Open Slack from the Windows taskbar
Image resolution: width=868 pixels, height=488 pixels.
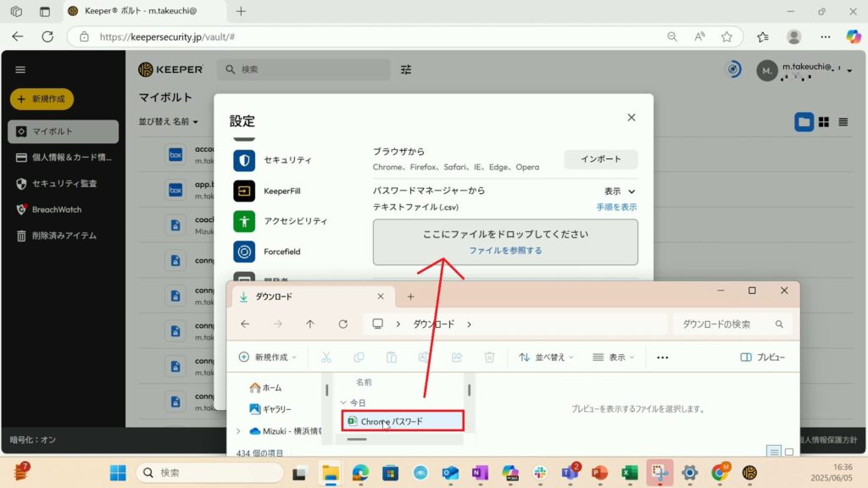point(540,473)
